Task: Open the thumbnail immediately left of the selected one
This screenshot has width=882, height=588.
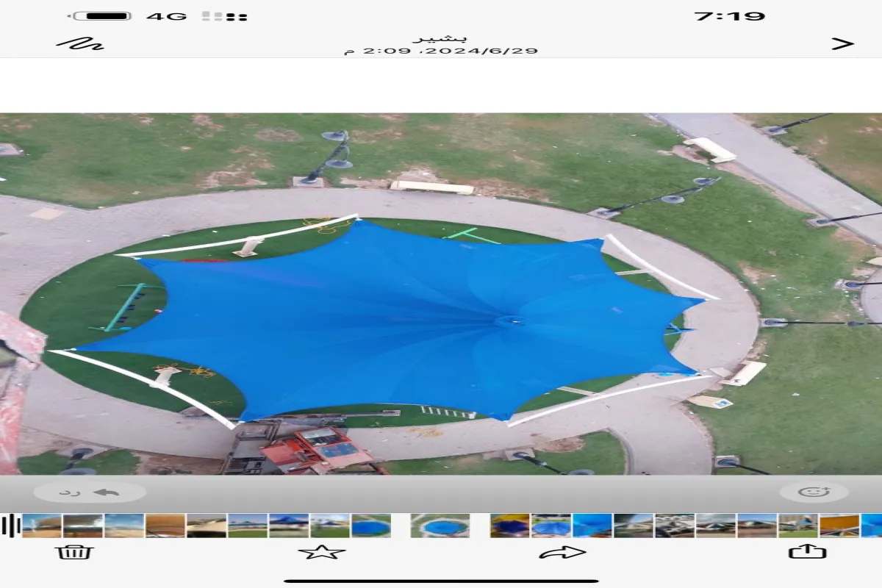Action: click(371, 526)
